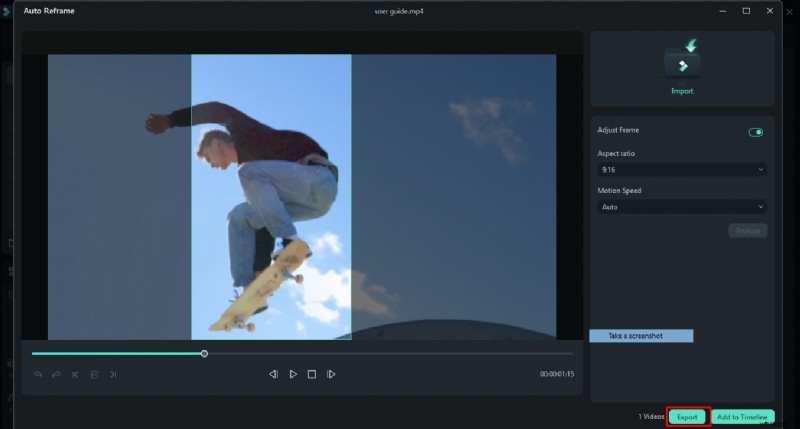Open the Aspect ratio 9:16 dropdown
800x429 pixels.
[682, 169]
